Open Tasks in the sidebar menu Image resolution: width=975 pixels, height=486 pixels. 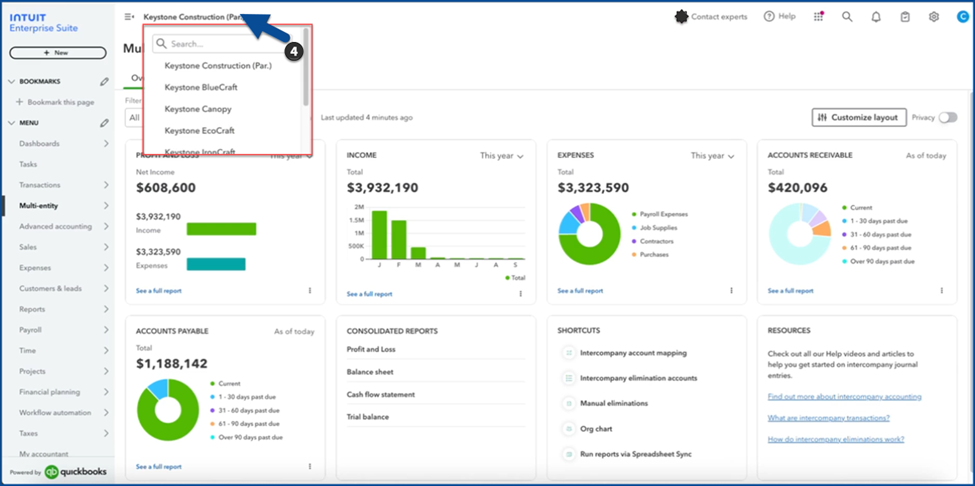pos(28,164)
